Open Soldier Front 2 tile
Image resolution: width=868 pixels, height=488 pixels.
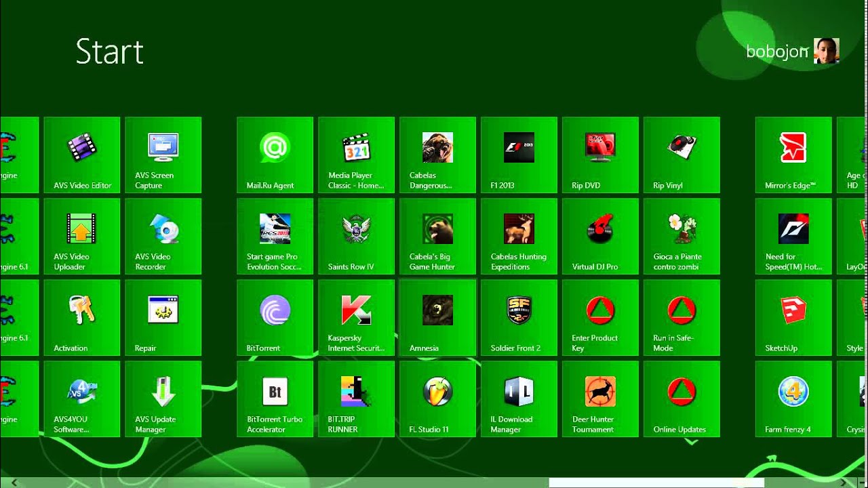(519, 318)
